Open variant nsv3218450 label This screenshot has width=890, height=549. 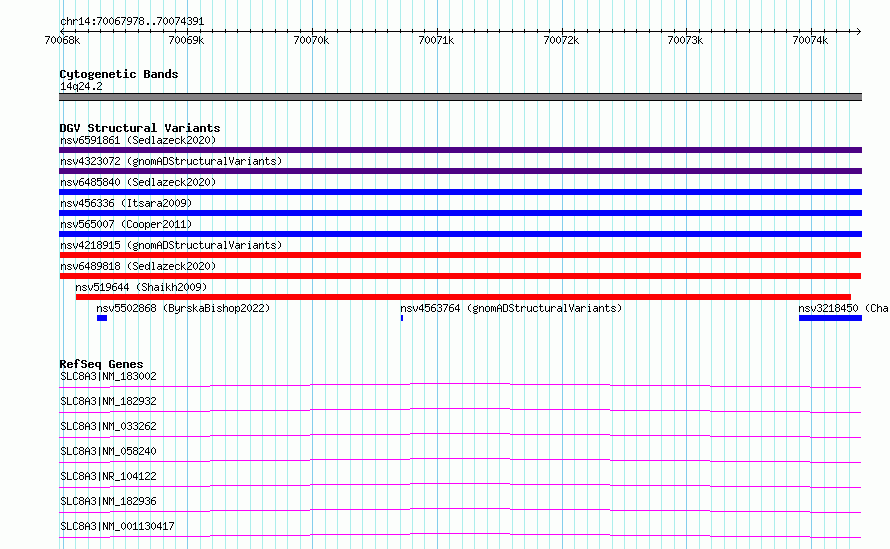[x=843, y=308]
